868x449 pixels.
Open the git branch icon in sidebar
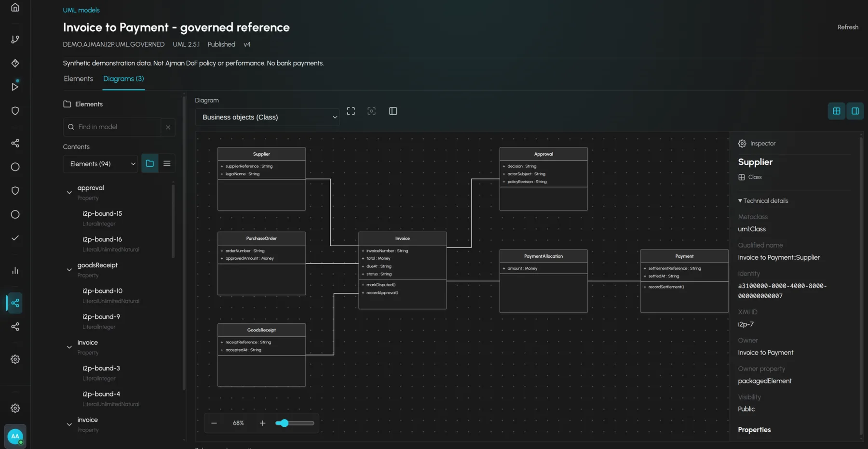click(x=15, y=40)
